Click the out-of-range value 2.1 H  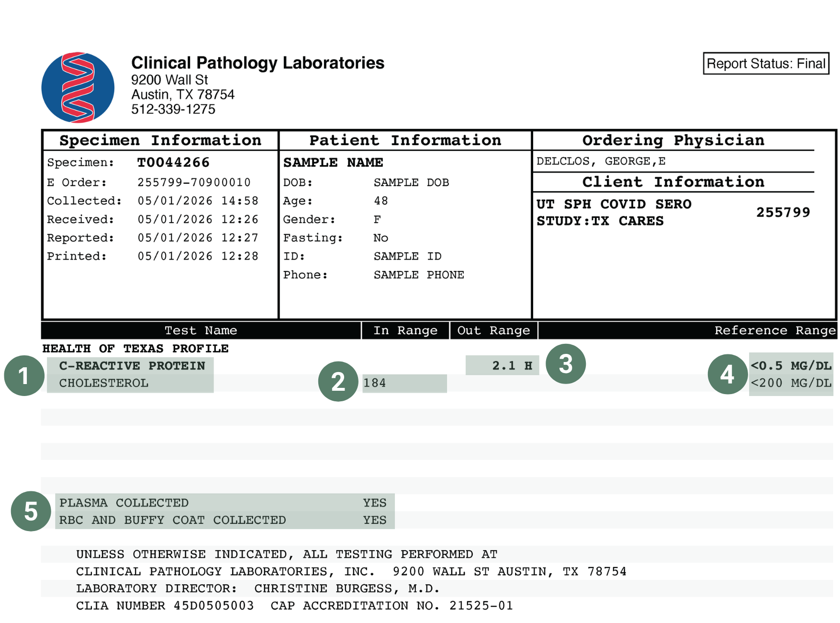[512, 366]
